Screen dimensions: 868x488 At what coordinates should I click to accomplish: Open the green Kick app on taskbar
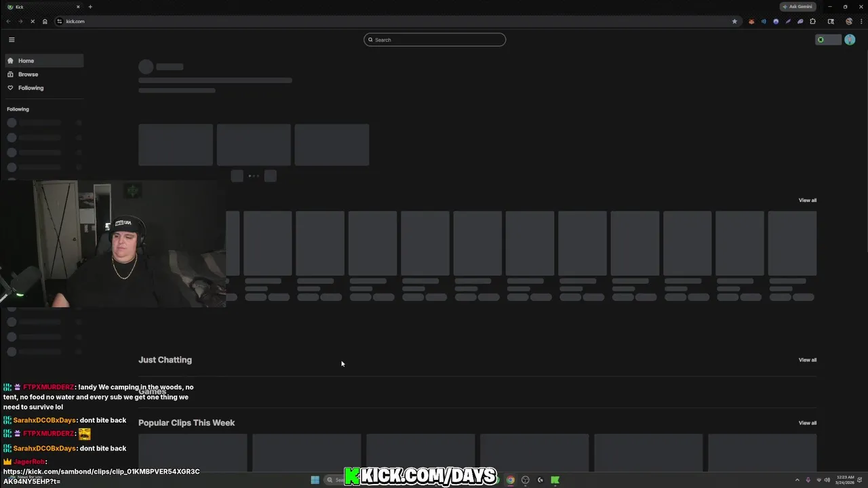(x=555, y=480)
